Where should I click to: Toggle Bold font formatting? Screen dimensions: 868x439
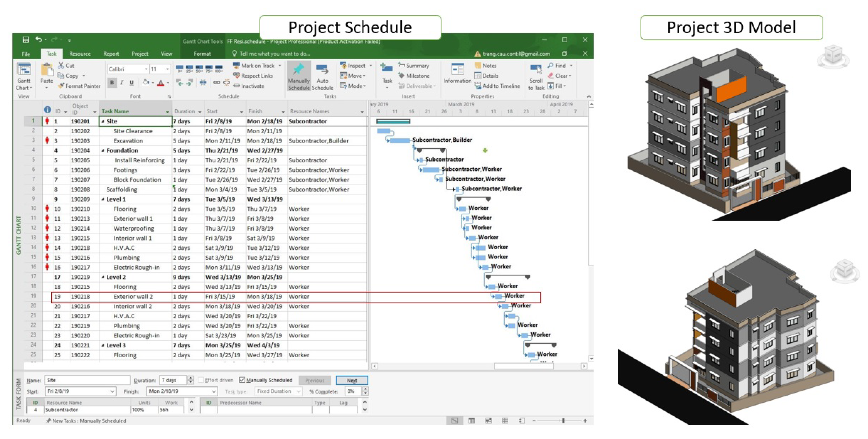[112, 83]
